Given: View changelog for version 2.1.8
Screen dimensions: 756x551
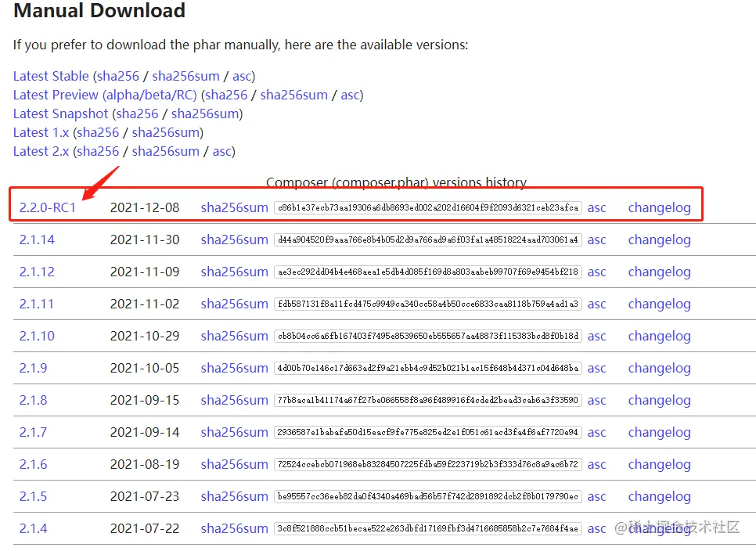Looking at the screenshot, I should click(x=660, y=400).
